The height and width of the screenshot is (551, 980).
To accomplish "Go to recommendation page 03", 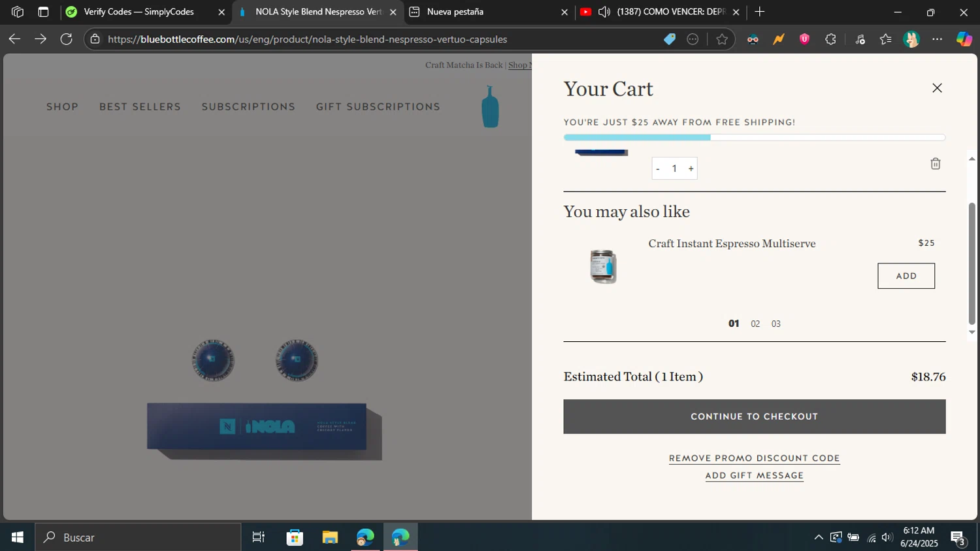I will pyautogui.click(x=776, y=324).
